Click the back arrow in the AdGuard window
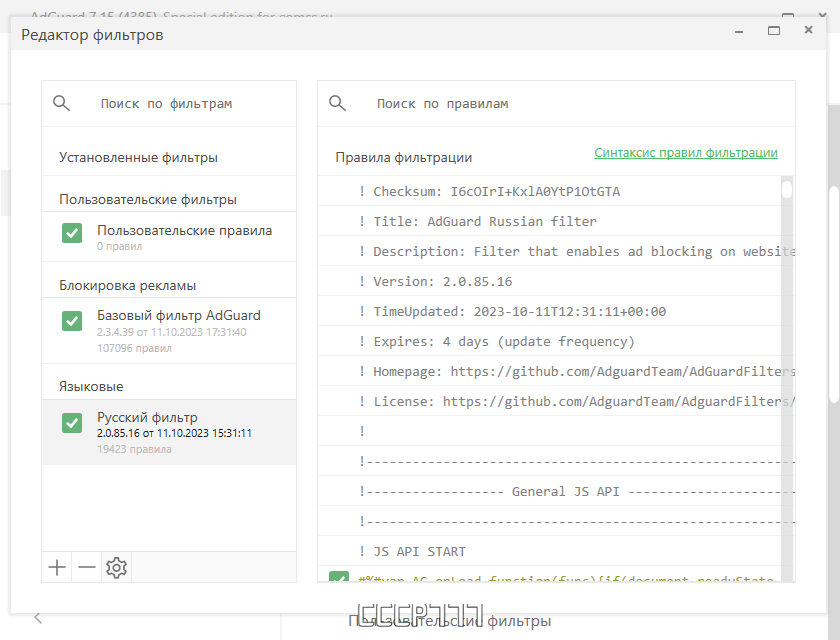 (x=38, y=618)
